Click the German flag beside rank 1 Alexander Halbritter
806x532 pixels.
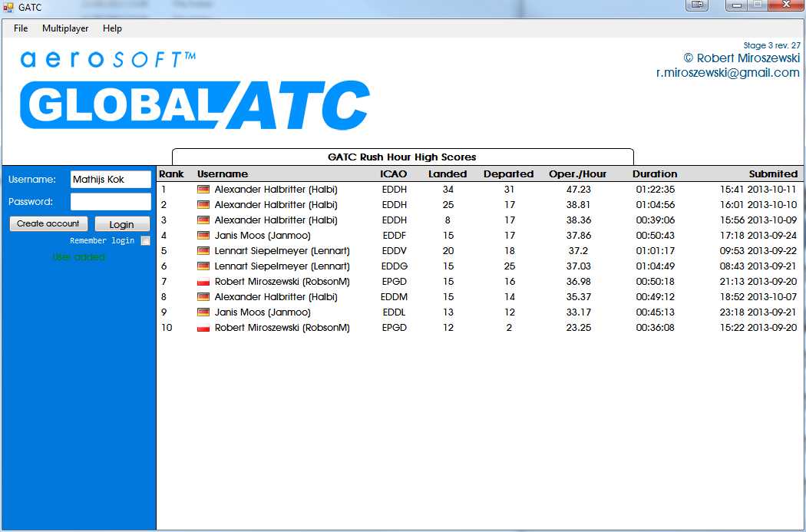[x=202, y=190]
